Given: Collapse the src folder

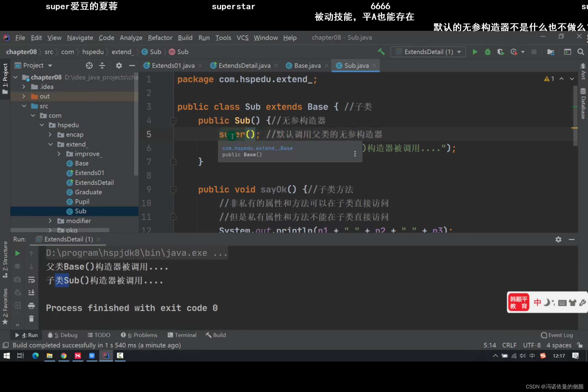Looking at the screenshot, I should [x=24, y=106].
